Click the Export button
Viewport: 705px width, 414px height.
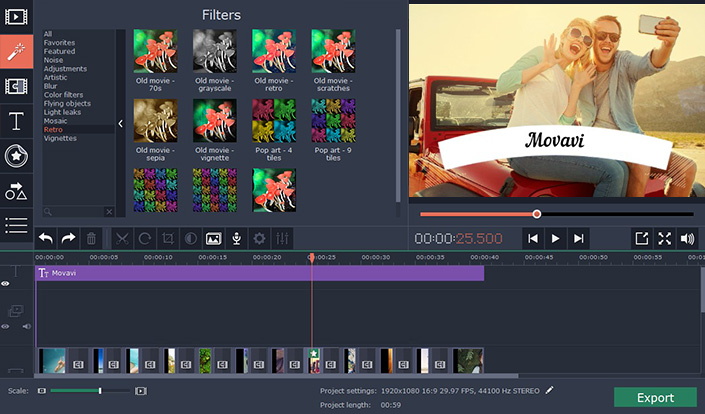click(x=655, y=397)
